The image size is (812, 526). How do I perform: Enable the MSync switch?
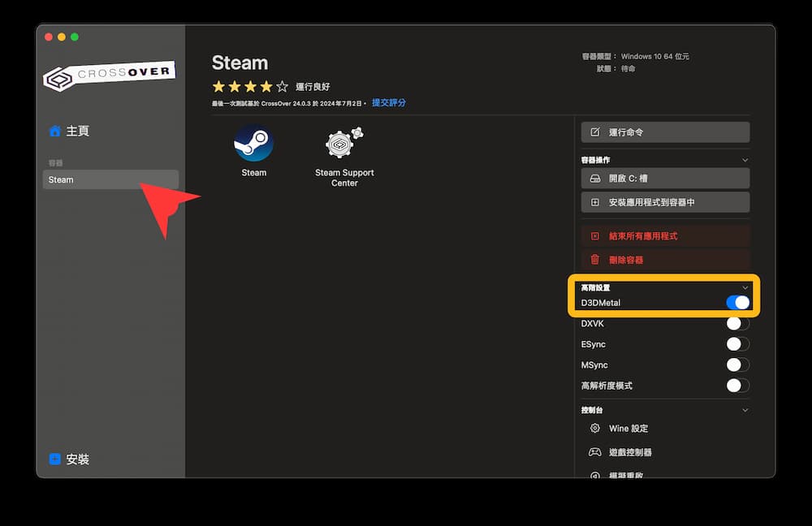738,365
